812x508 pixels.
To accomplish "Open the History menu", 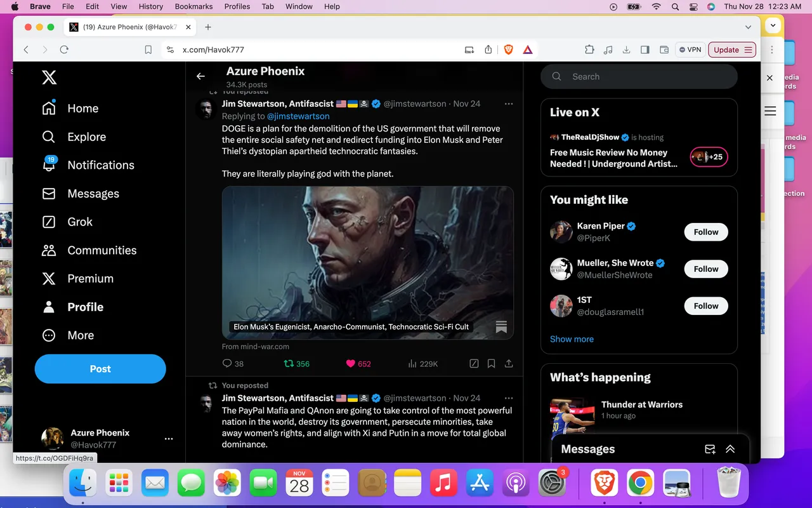I will (x=150, y=6).
